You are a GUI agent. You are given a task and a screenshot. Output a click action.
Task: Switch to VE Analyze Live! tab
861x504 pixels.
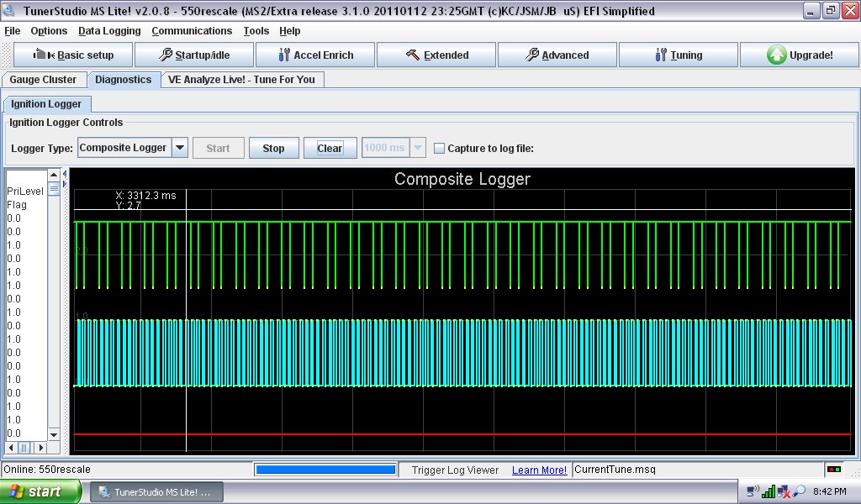click(x=242, y=80)
